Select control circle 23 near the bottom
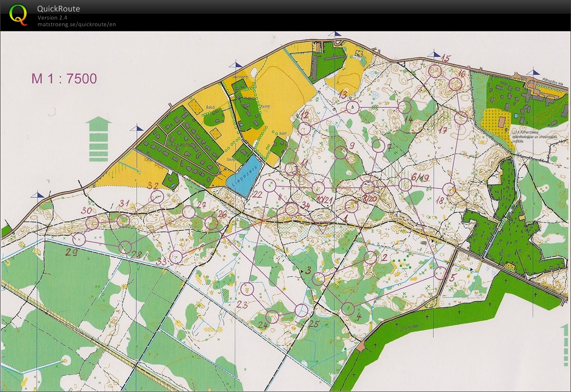Viewport: 571px width, 392px height. pyautogui.click(x=247, y=289)
